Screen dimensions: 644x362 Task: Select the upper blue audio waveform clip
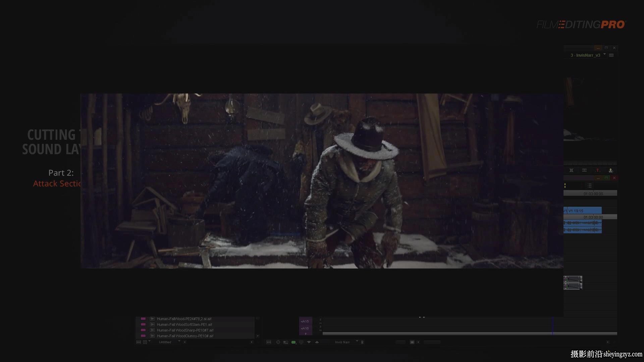click(x=583, y=223)
